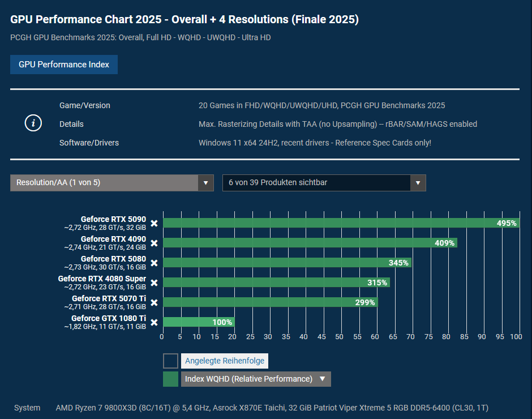Click the Max. Rasterizing Details text
This screenshot has height=419, width=532.
337,124
